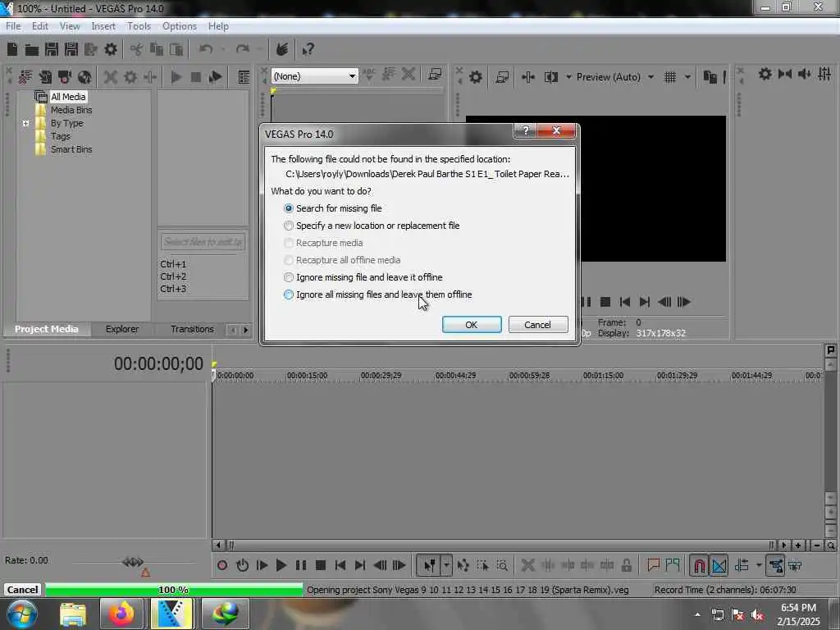Click the New project icon in toolbar
Image resolution: width=840 pixels, height=630 pixels.
pyautogui.click(x=12, y=50)
